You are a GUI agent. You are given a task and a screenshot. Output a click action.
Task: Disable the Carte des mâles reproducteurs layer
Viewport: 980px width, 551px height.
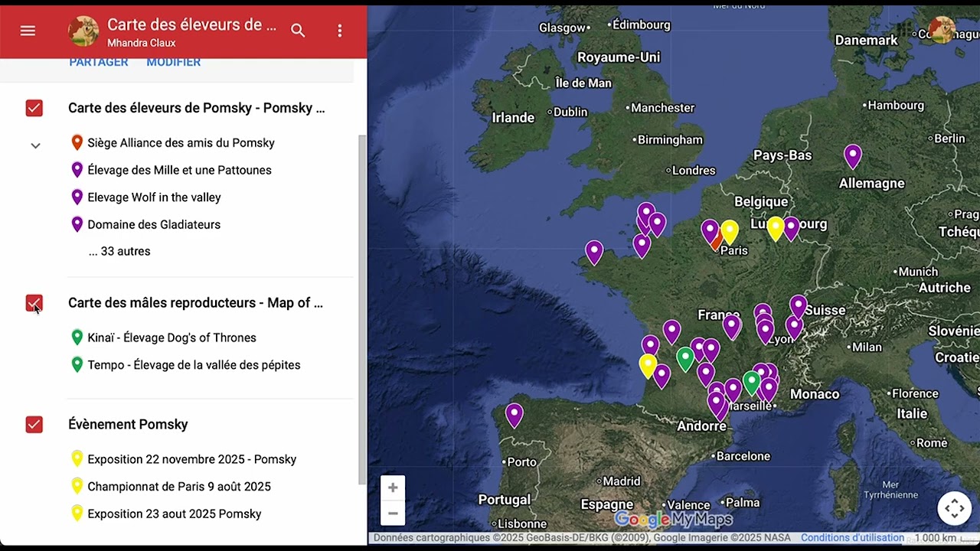[x=34, y=303]
